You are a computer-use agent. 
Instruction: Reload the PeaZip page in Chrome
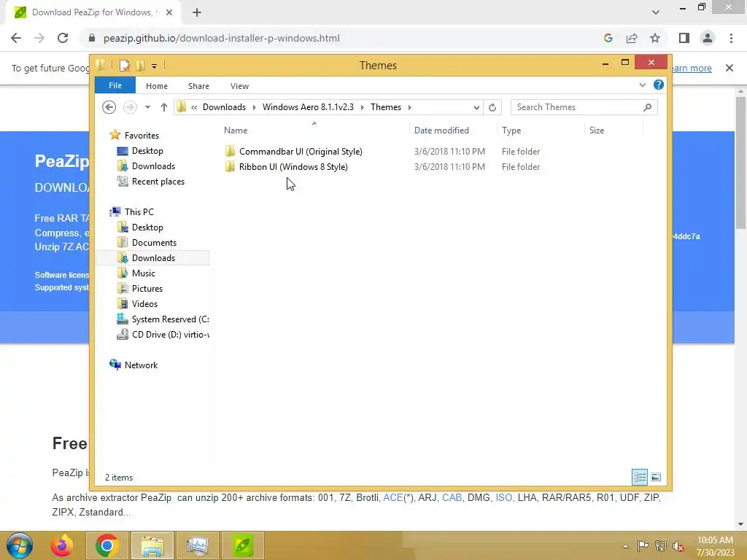[63, 38]
